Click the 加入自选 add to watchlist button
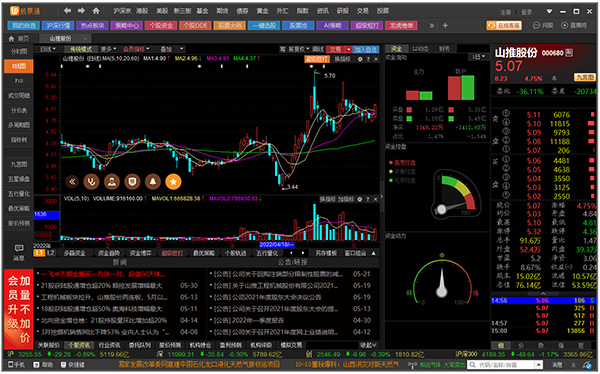 pos(366,49)
